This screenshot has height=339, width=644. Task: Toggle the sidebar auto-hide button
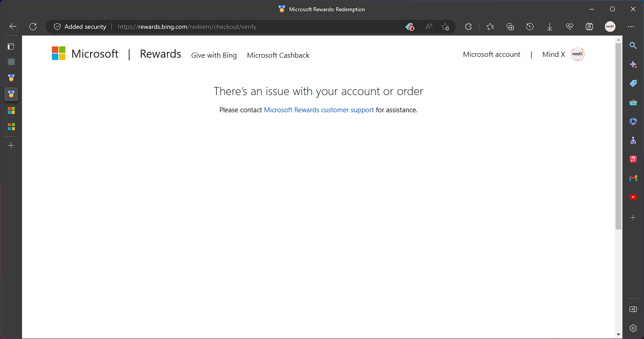click(633, 309)
